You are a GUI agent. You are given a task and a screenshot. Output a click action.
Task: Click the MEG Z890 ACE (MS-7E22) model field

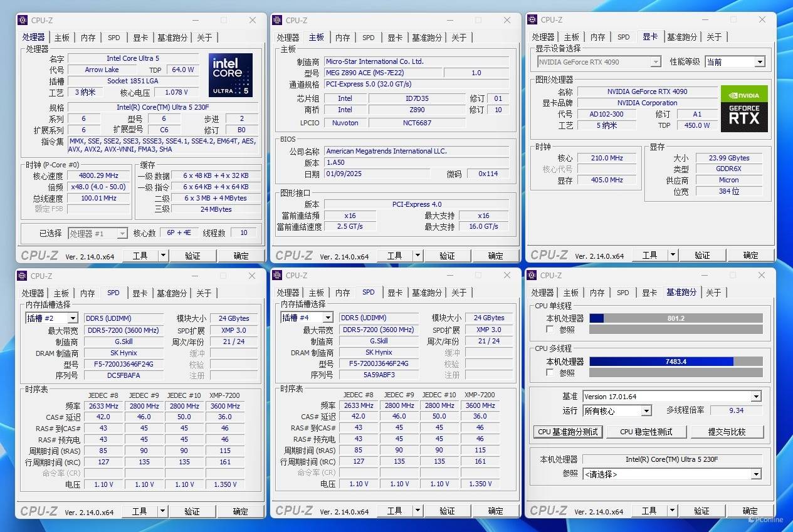(383, 73)
